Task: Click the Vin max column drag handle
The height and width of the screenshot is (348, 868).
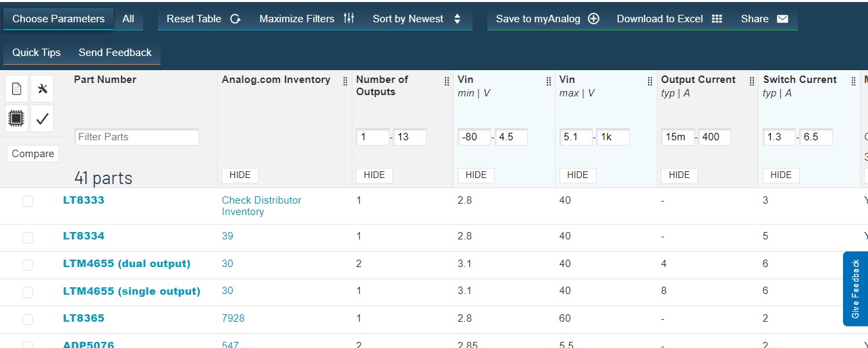Action: [x=650, y=81]
